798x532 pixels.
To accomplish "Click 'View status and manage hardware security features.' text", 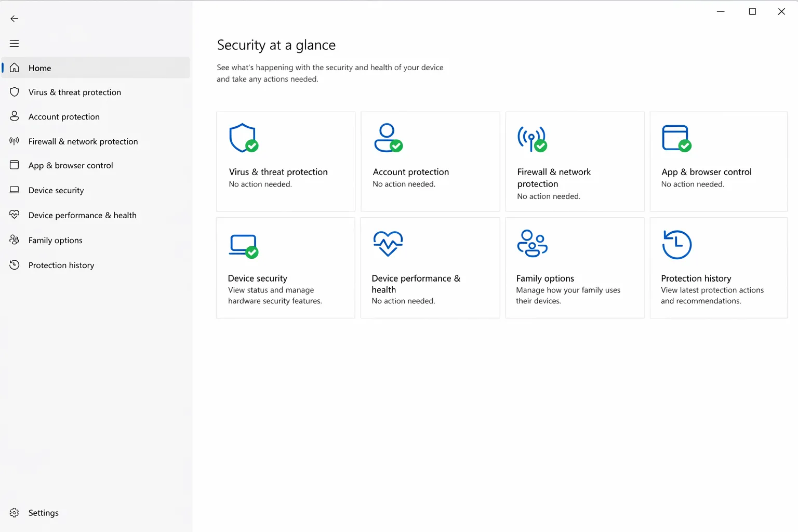I will click(275, 296).
